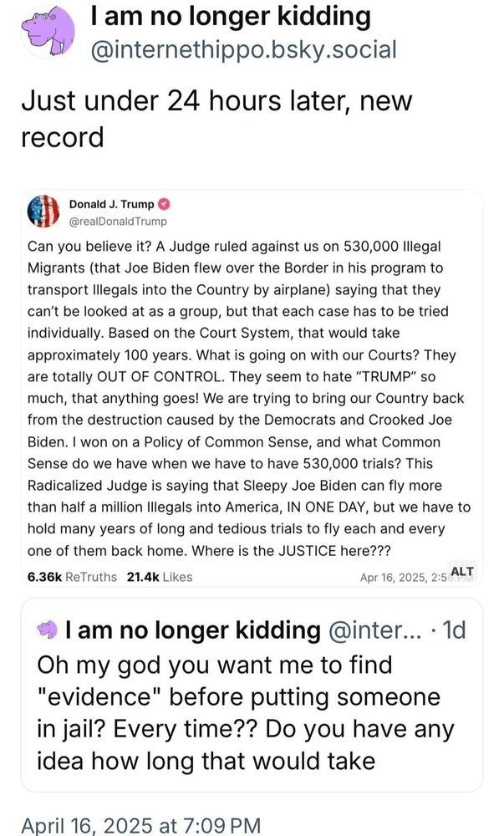Image resolution: width=504 pixels, height=836 pixels.
Task: Click Donald J. Trump's flag profile picture
Action: pos(44,212)
